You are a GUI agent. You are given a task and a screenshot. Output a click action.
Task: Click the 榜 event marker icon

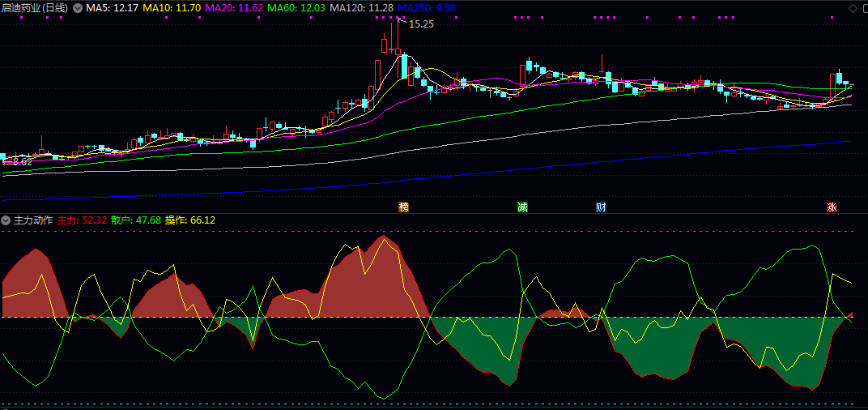(x=403, y=207)
